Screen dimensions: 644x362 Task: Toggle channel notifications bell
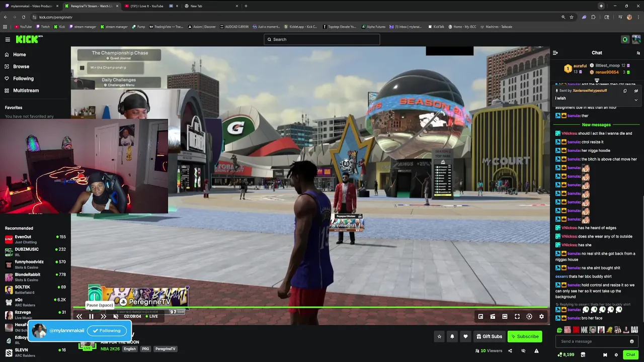(452, 336)
